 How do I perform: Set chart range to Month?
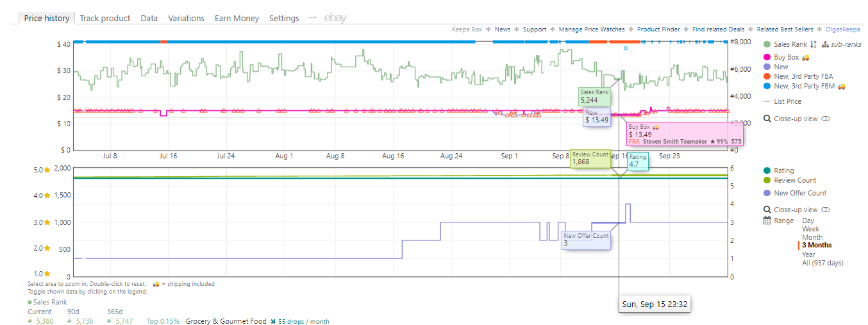pos(812,237)
